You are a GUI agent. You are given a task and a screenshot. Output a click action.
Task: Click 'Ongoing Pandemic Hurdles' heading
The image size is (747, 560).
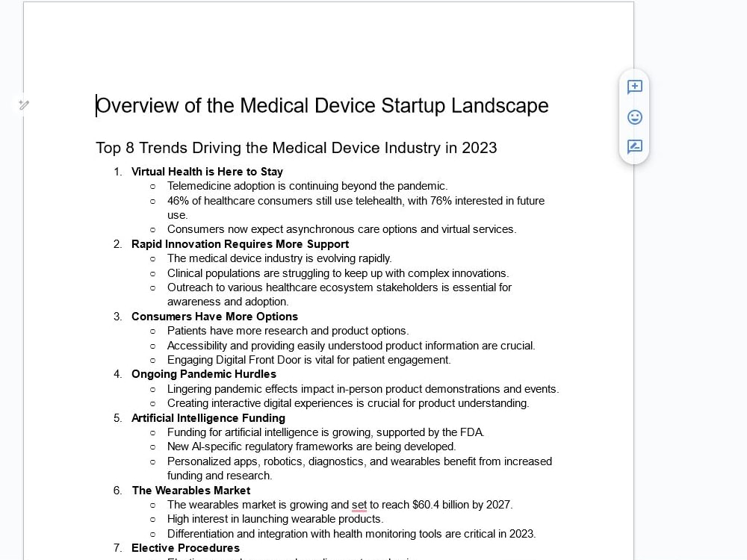click(x=204, y=374)
